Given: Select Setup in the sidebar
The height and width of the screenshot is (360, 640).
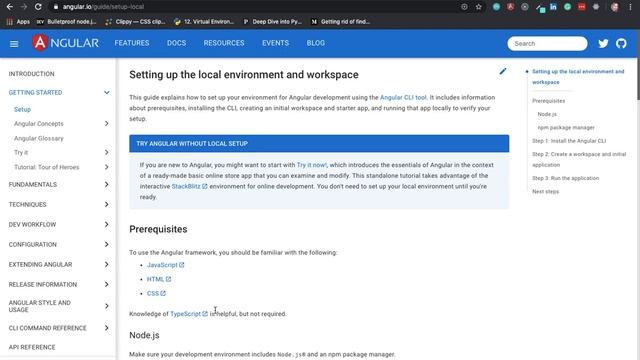Looking at the screenshot, I should click(22, 109).
